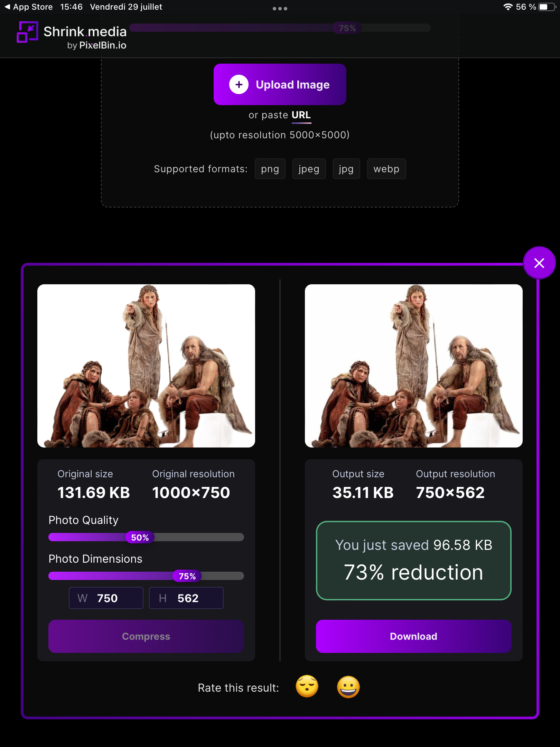This screenshot has width=560, height=747.
Task: Click the compressed output image thumbnail
Action: [x=414, y=366]
